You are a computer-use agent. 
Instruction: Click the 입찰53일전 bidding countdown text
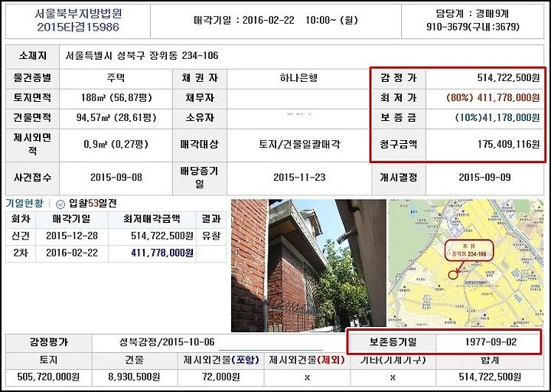point(93,204)
